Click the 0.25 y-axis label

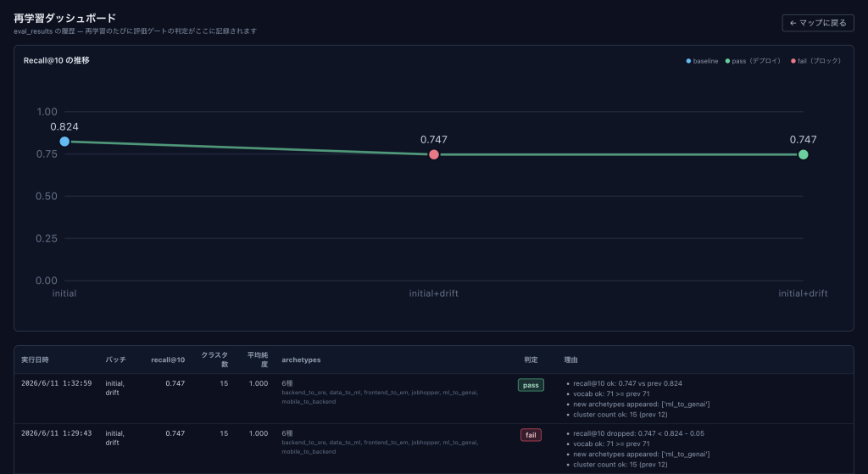47,238
